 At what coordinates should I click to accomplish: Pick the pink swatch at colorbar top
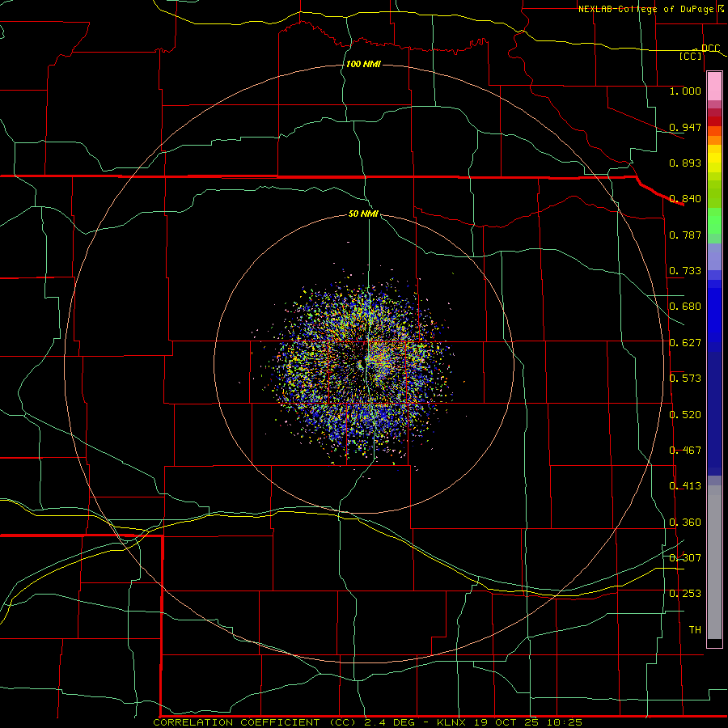click(714, 87)
